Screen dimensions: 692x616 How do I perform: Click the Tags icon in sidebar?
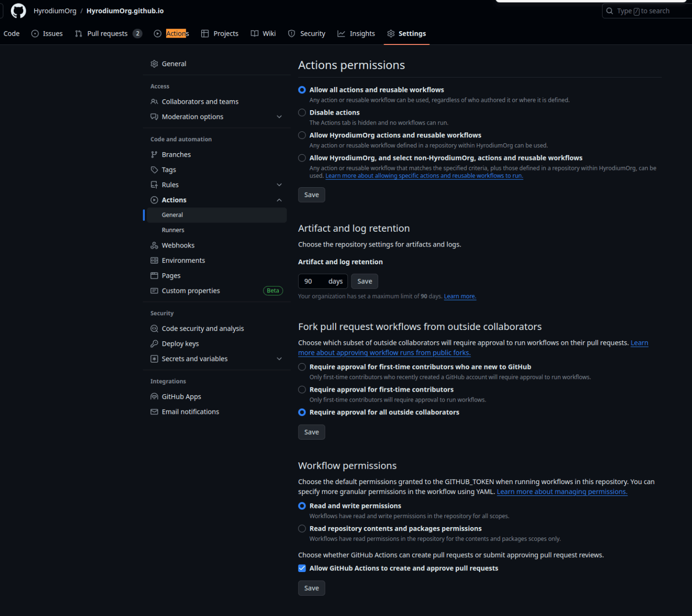[x=154, y=170]
